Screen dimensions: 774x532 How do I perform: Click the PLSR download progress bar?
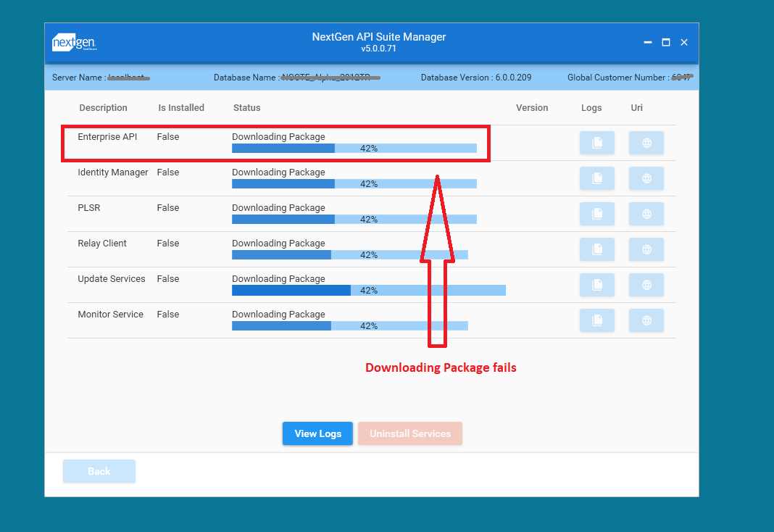click(354, 219)
